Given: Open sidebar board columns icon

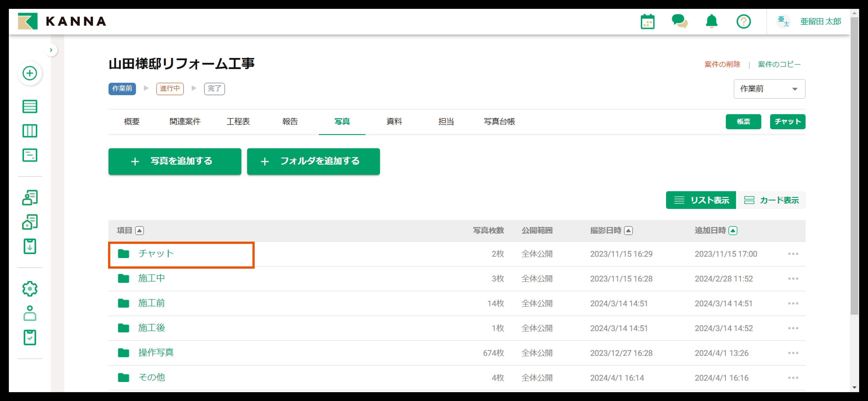Looking at the screenshot, I should click(x=30, y=131).
